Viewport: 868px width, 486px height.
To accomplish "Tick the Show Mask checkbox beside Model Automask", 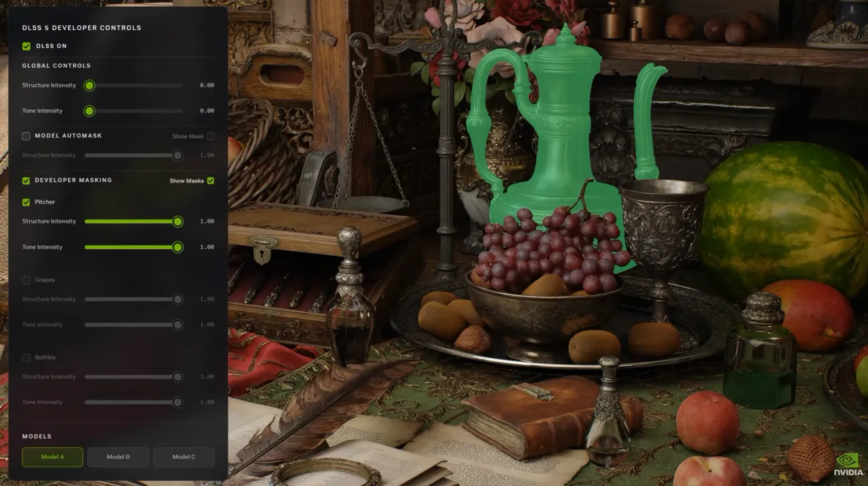I will (211, 136).
